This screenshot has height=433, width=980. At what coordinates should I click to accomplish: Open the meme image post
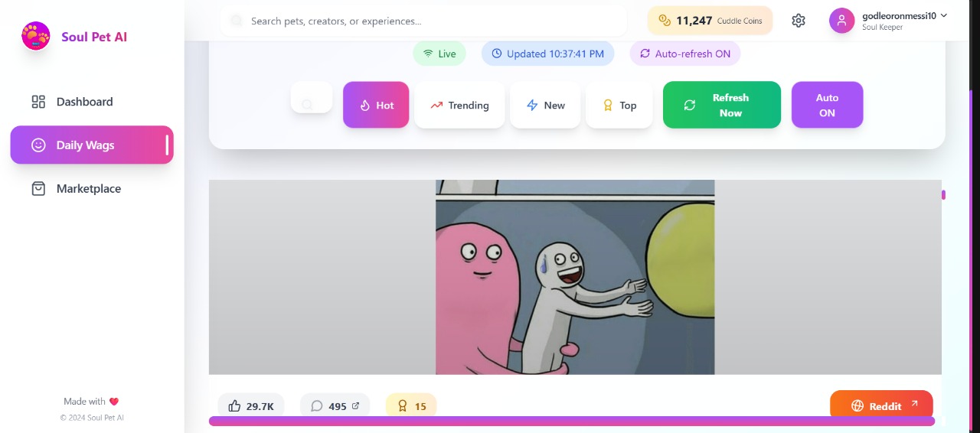click(x=575, y=277)
